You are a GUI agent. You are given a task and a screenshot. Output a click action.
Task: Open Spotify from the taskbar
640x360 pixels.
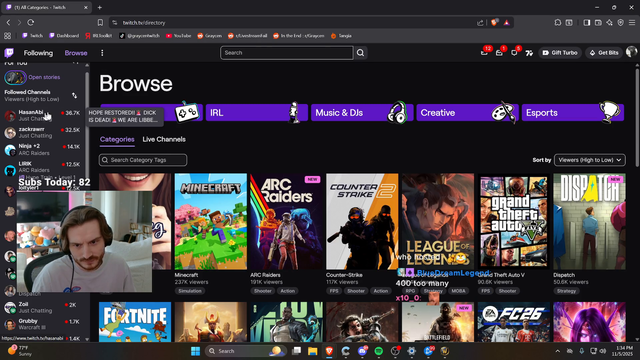378,351
